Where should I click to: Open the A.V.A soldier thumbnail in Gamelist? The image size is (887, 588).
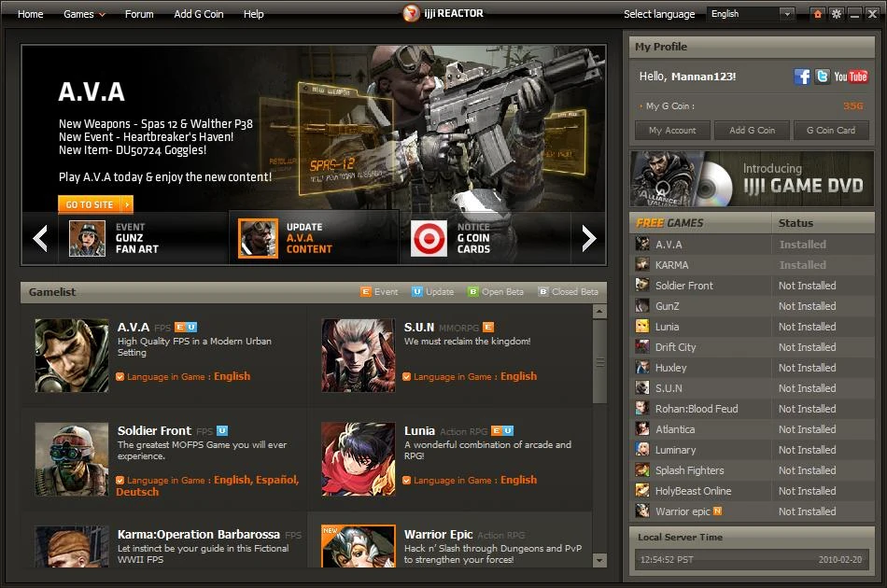[x=72, y=356]
